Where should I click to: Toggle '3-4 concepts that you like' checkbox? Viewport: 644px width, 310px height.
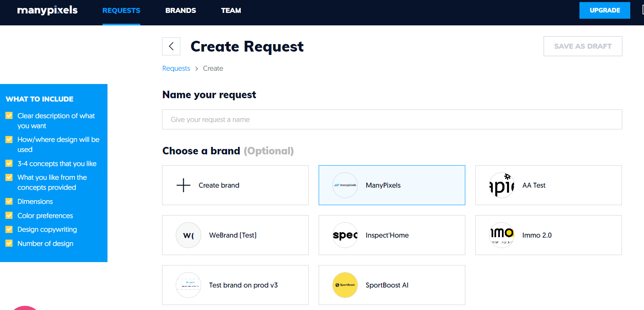pos(9,164)
